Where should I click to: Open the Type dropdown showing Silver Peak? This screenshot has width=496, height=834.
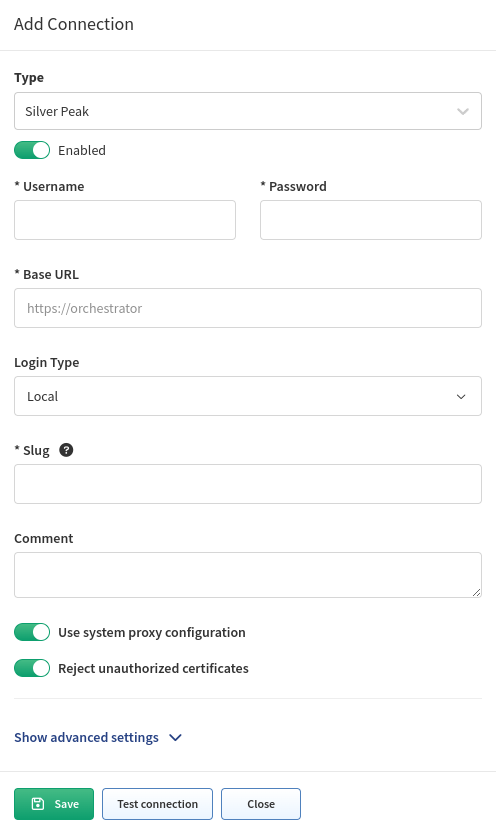click(248, 111)
